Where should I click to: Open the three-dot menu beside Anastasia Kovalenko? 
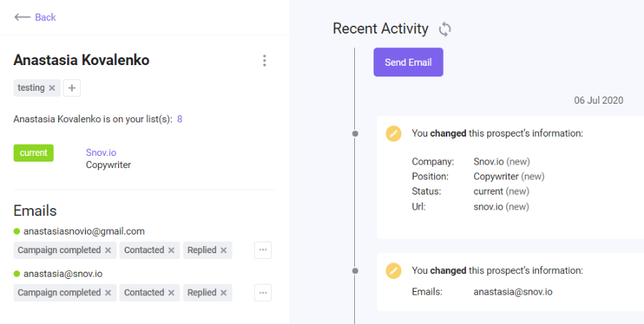pos(265,61)
